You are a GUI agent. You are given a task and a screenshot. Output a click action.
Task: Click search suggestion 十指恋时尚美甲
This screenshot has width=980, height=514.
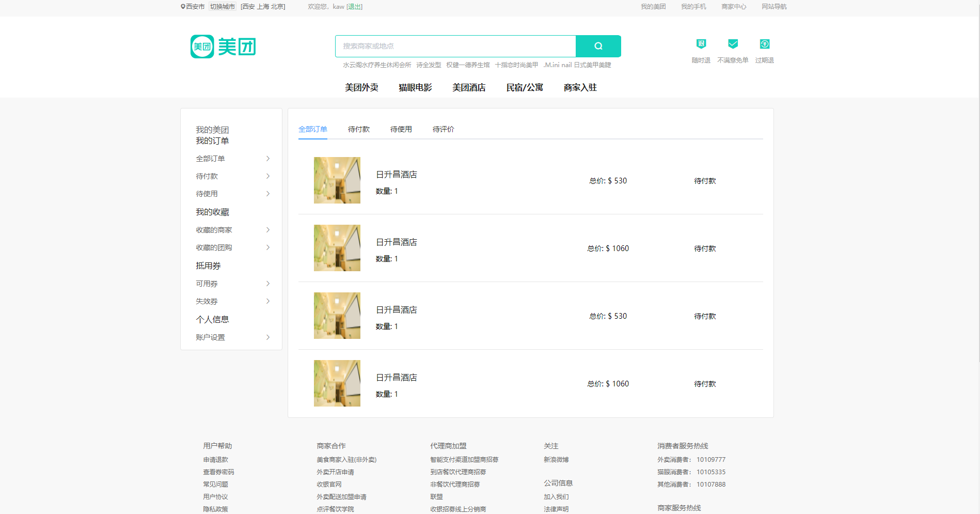point(516,65)
